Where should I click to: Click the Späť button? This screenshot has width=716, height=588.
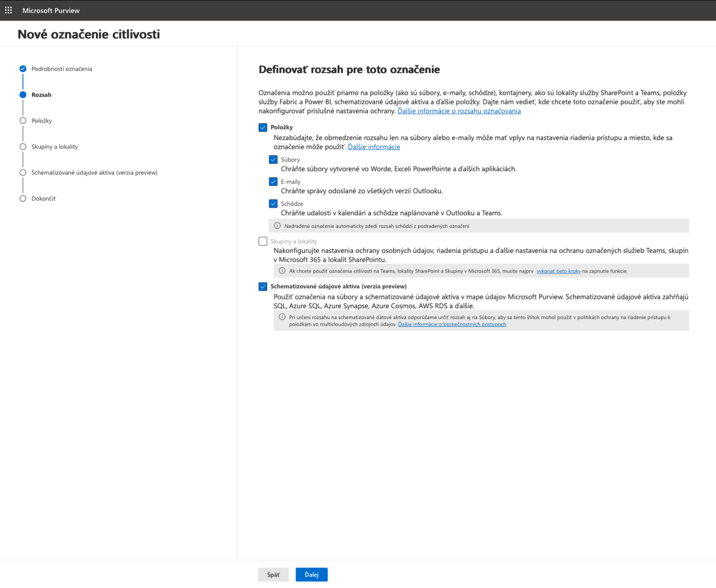273,575
